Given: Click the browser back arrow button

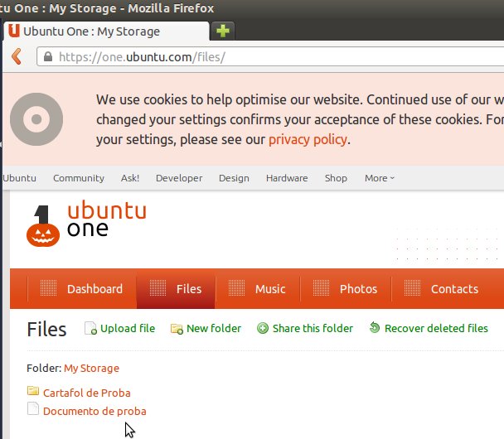Looking at the screenshot, I should point(17,56).
